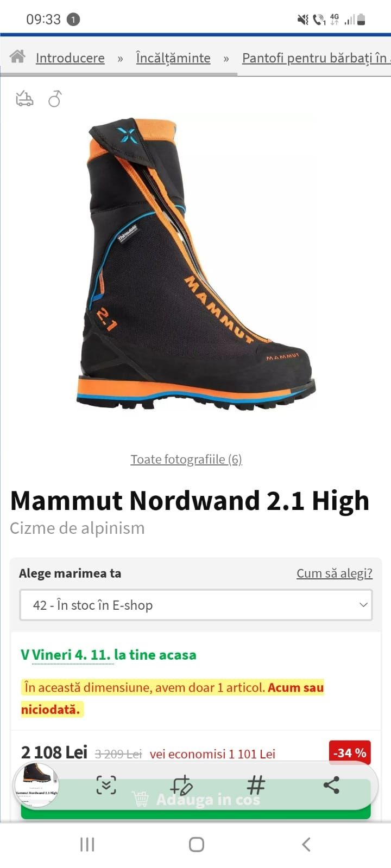Screen dimensions: 391x868
Task: Tap the free delivery truck icon
Action: coord(24,99)
